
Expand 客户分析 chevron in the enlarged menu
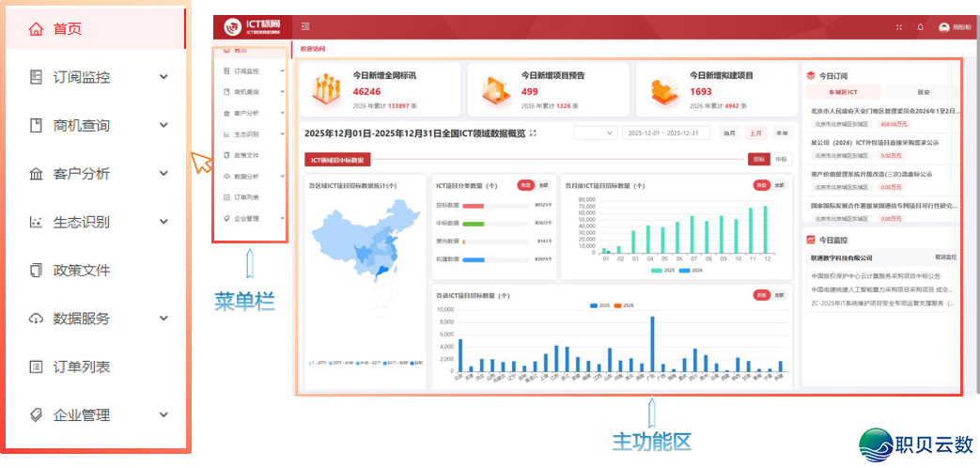(163, 174)
